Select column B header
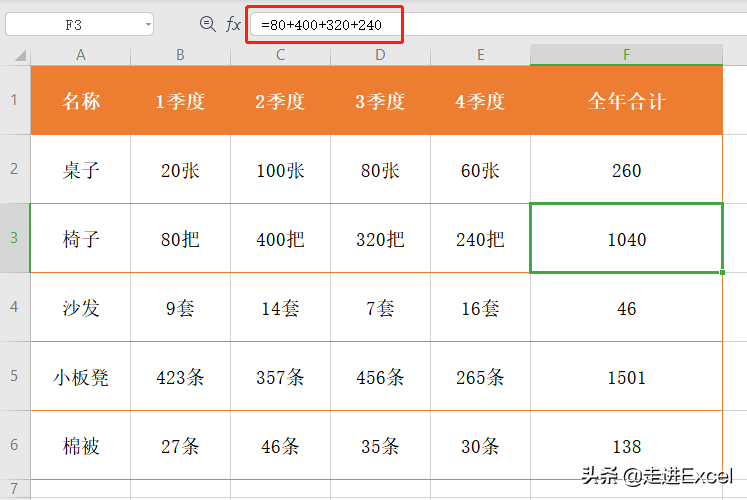Viewport: 747px width, 500px height. coord(181,55)
